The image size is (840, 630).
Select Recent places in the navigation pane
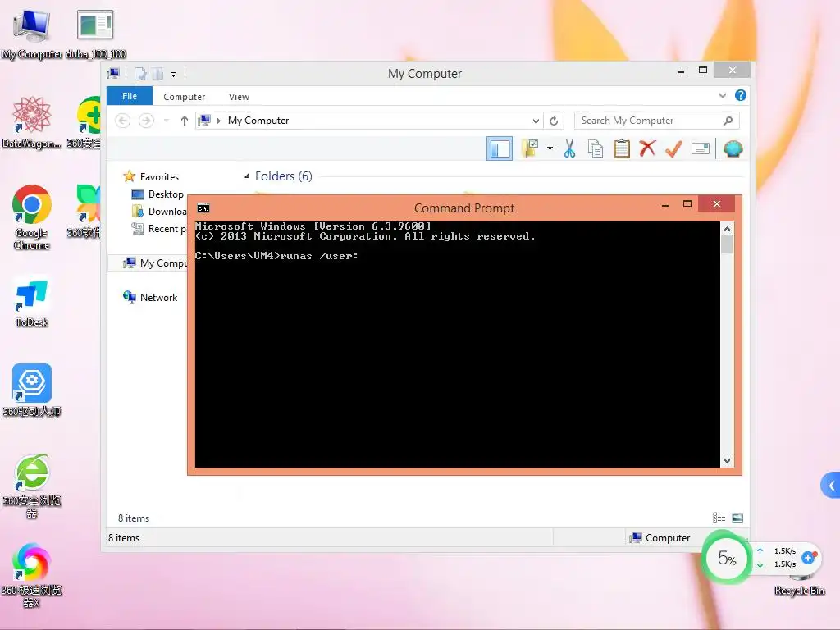(160, 228)
